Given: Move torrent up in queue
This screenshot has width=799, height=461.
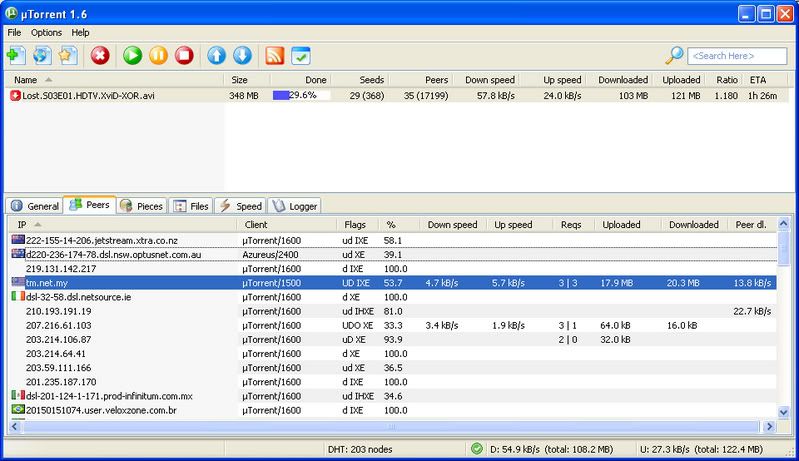Looking at the screenshot, I should click(216, 55).
